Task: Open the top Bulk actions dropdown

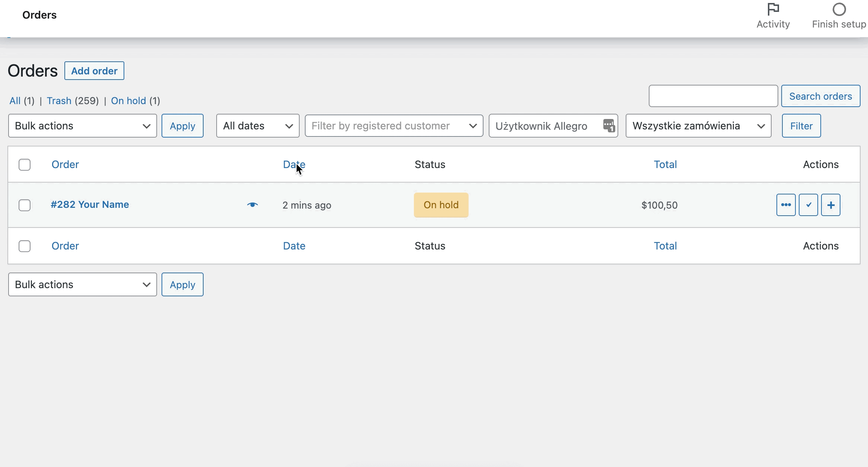Action: click(x=83, y=126)
